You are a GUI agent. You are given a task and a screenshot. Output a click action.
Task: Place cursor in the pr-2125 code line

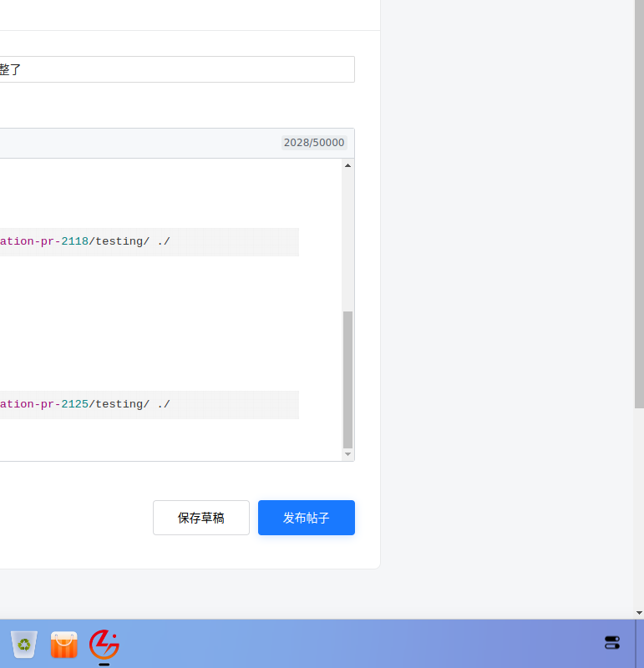(150, 404)
